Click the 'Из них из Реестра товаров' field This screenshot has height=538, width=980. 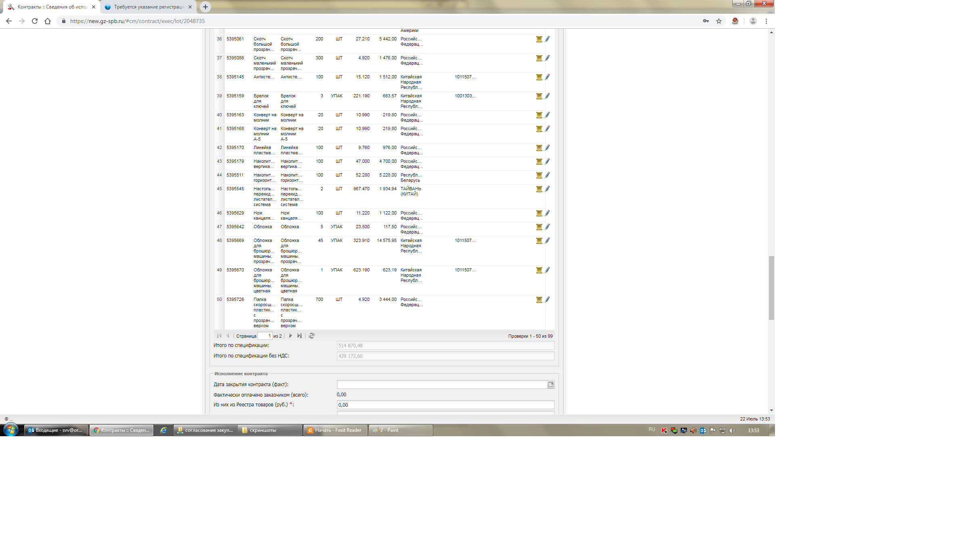click(445, 405)
